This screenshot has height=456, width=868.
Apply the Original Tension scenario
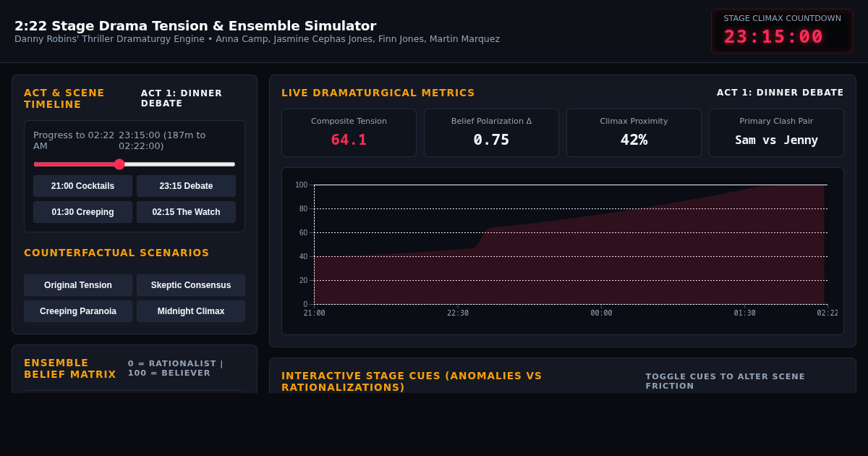click(x=78, y=285)
